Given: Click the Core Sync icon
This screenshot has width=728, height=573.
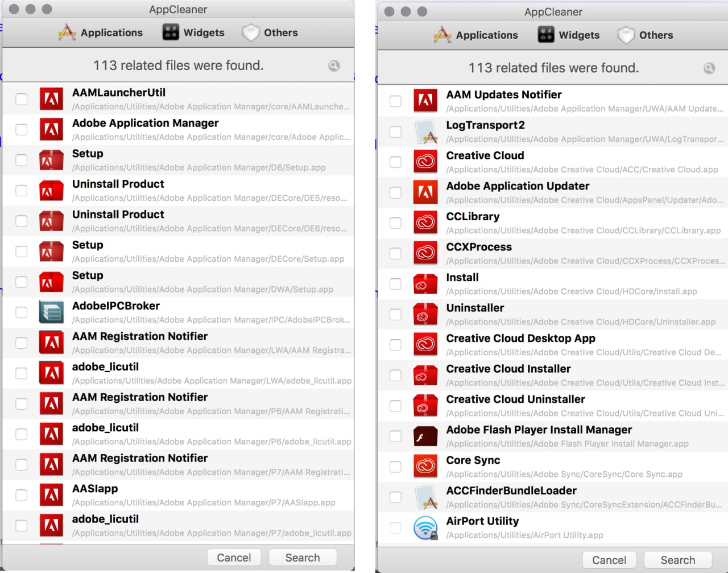Looking at the screenshot, I should click(x=425, y=467).
